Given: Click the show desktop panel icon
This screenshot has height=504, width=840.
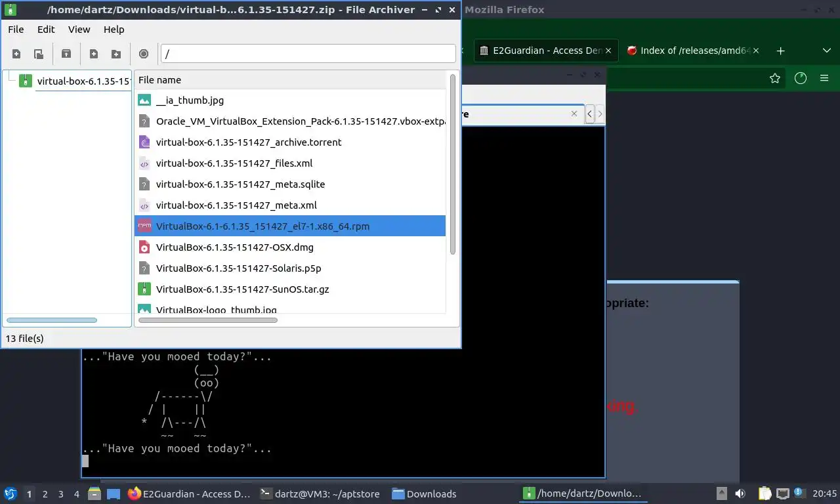Looking at the screenshot, I should click(x=114, y=493).
